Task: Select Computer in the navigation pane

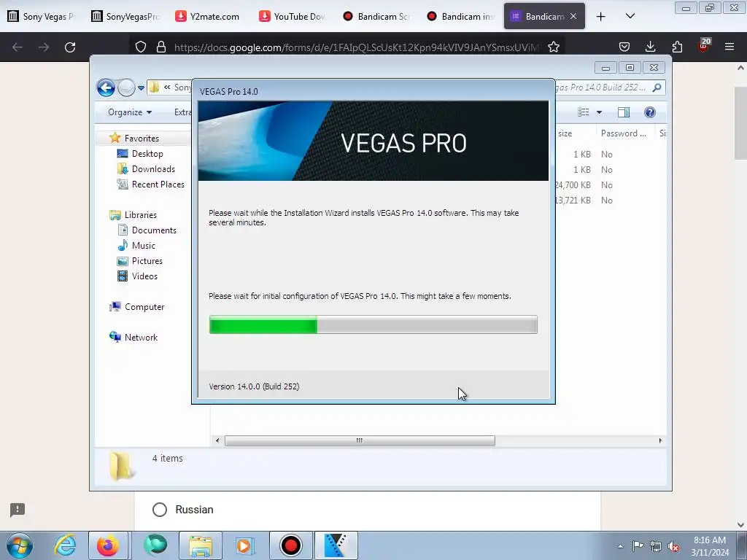Action: point(144,307)
